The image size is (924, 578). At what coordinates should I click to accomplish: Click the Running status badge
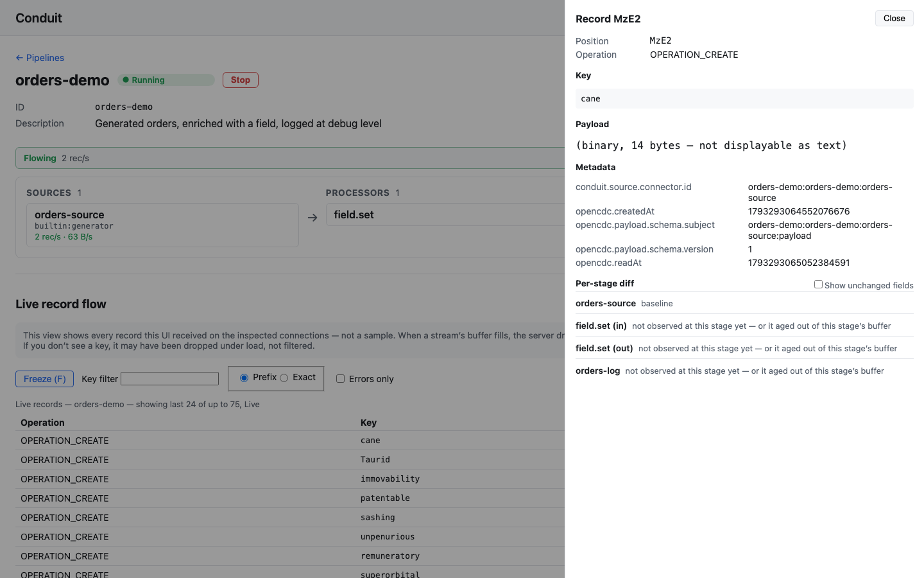pos(166,80)
